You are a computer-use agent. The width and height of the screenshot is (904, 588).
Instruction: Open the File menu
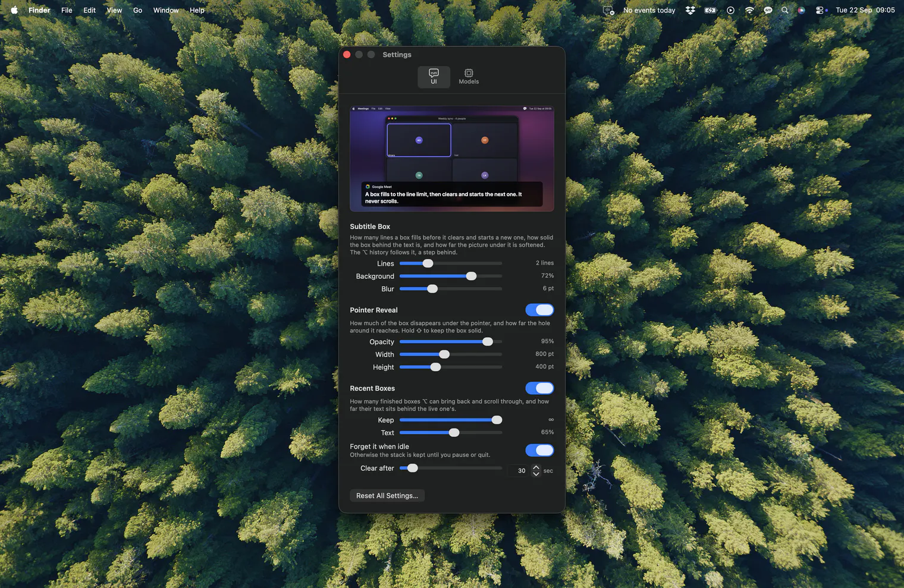pyautogui.click(x=67, y=10)
